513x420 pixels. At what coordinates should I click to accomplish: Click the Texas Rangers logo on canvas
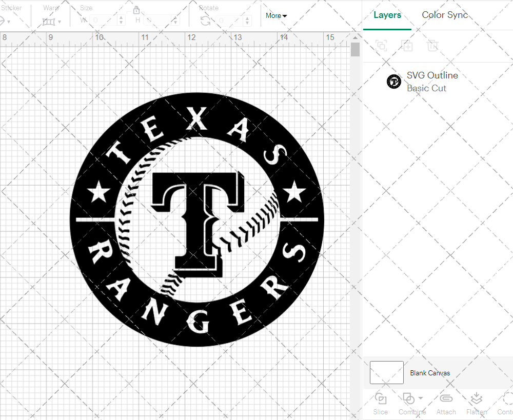[x=196, y=219]
